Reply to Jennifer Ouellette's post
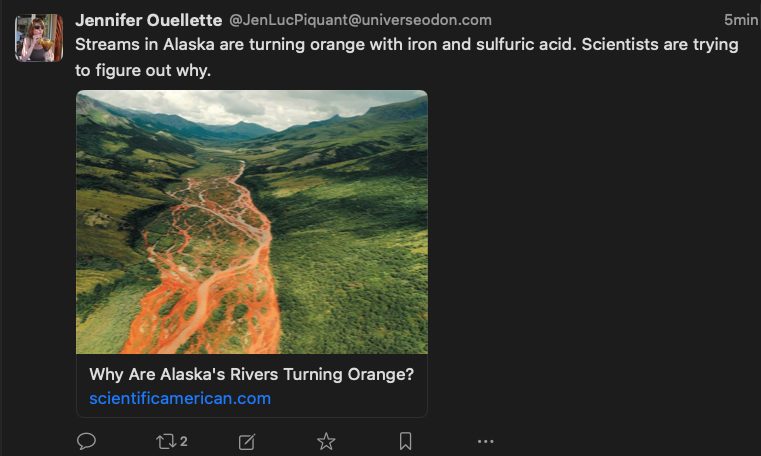The width and height of the screenshot is (761, 456). (87, 441)
